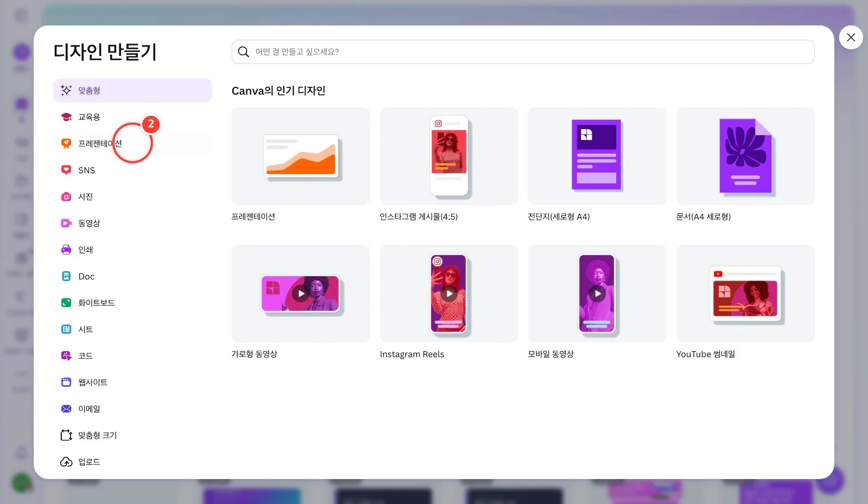Select the 사진 camera icon
The width and height of the screenshot is (868, 504).
[x=66, y=196]
